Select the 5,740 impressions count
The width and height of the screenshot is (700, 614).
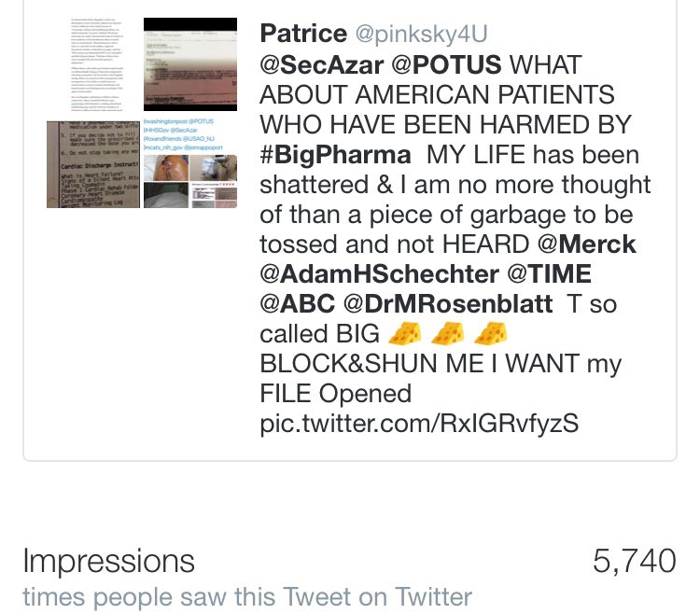tap(635, 561)
